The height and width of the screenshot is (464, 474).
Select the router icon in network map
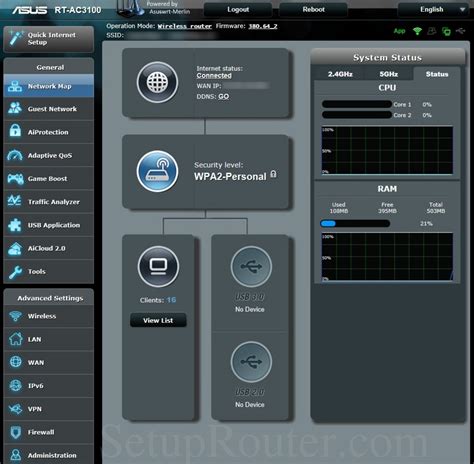pyautogui.click(x=157, y=171)
